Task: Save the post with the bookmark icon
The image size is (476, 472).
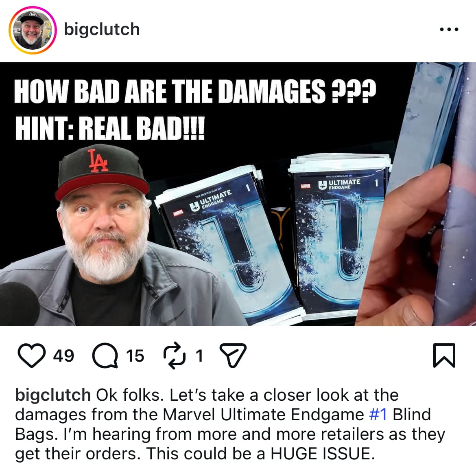Action: point(444,355)
